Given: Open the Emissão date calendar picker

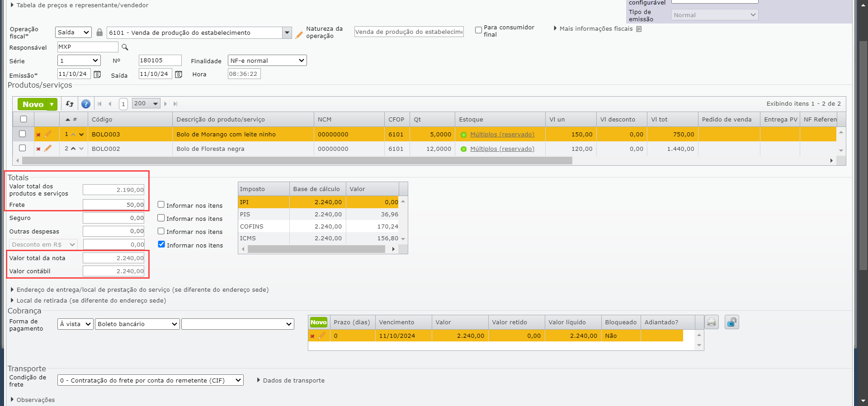Looking at the screenshot, I should tap(97, 75).
